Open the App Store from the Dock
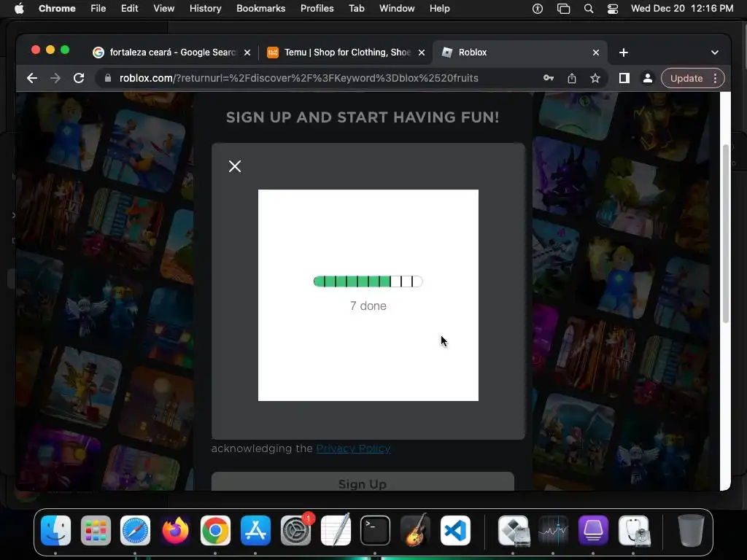Screen dimensions: 747x560 click(255, 531)
